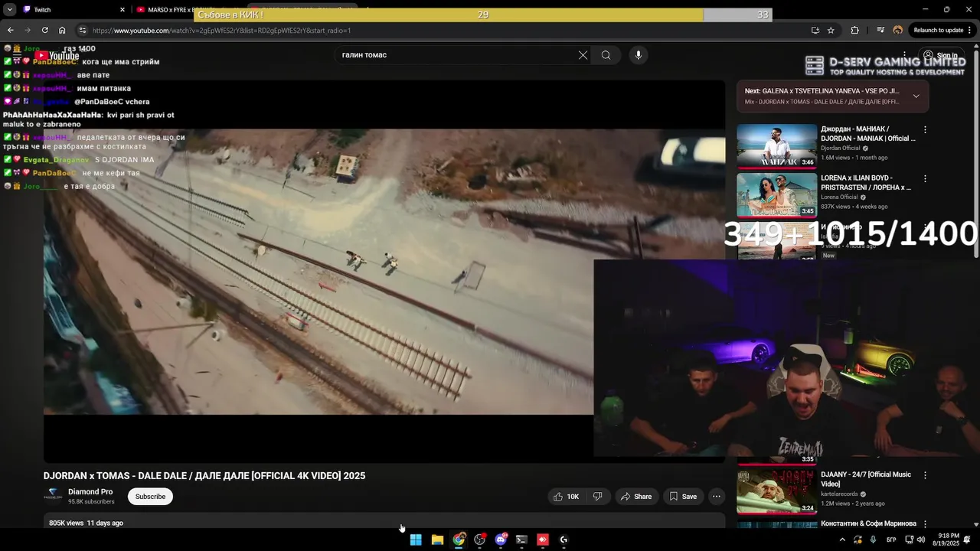This screenshot has width=980, height=551.
Task: Open the clock showing 9:18 PM
Action: point(946,540)
